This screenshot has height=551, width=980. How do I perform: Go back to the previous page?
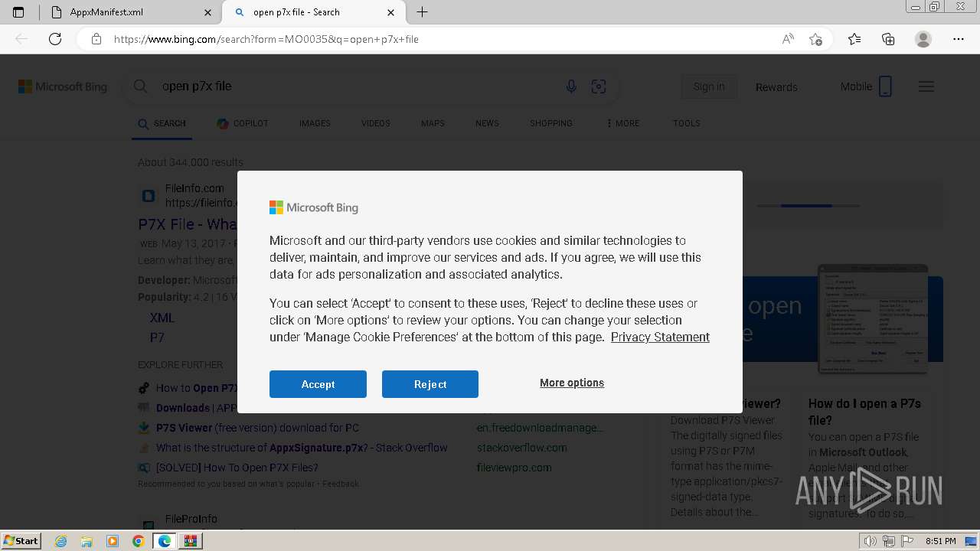(21, 39)
